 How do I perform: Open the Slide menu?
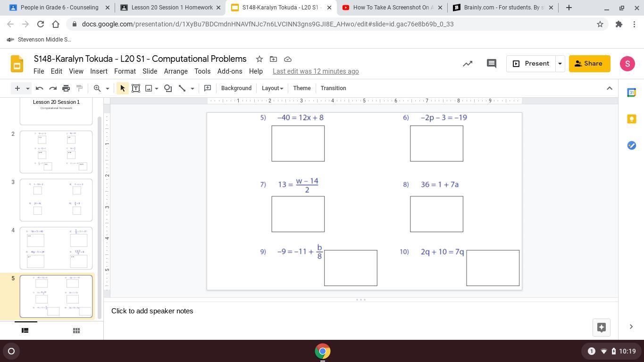pos(150,71)
